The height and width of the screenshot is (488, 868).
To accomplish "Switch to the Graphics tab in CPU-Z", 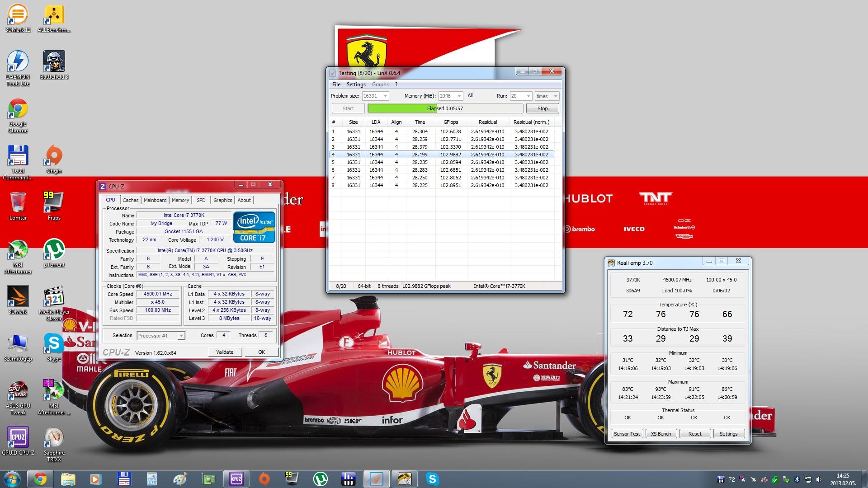I will coord(222,200).
